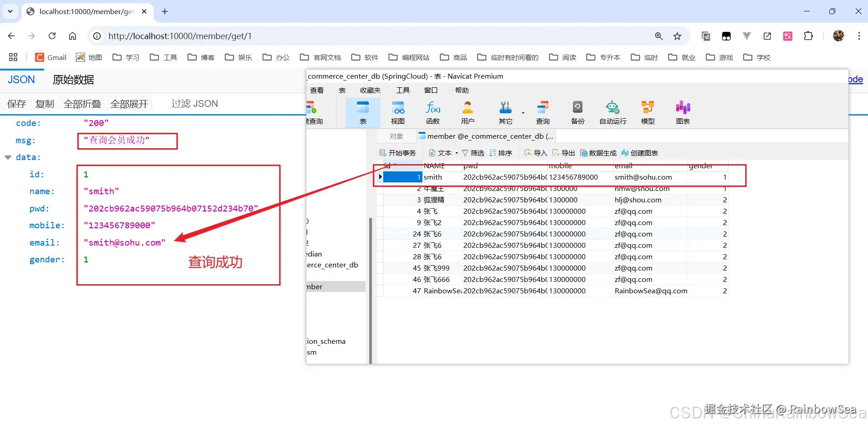Image resolution: width=868 pixels, height=427 pixels.
Task: Open the 博客 bookmark folder
Action: (201, 57)
